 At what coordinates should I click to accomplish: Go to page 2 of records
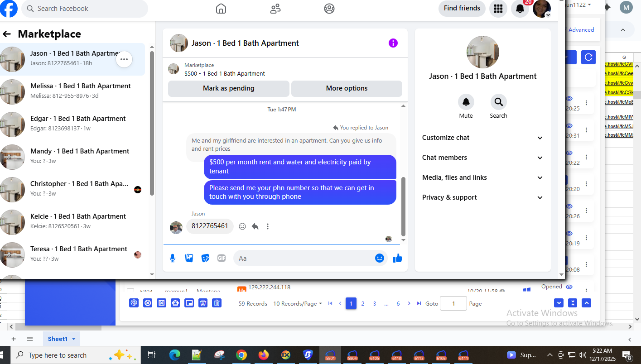click(x=363, y=304)
